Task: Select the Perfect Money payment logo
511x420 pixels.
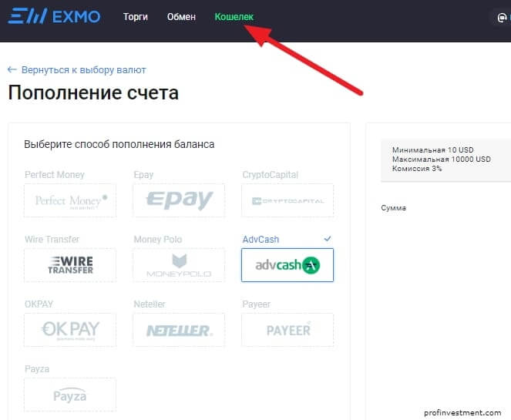Action: click(x=70, y=200)
